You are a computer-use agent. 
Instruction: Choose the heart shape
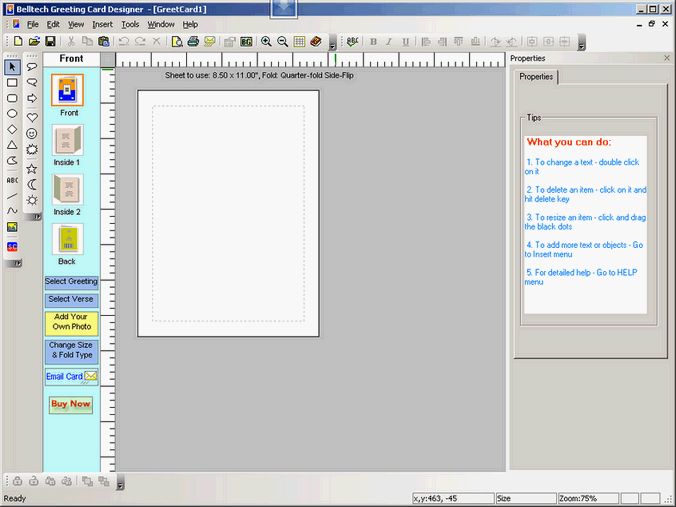tap(32, 117)
